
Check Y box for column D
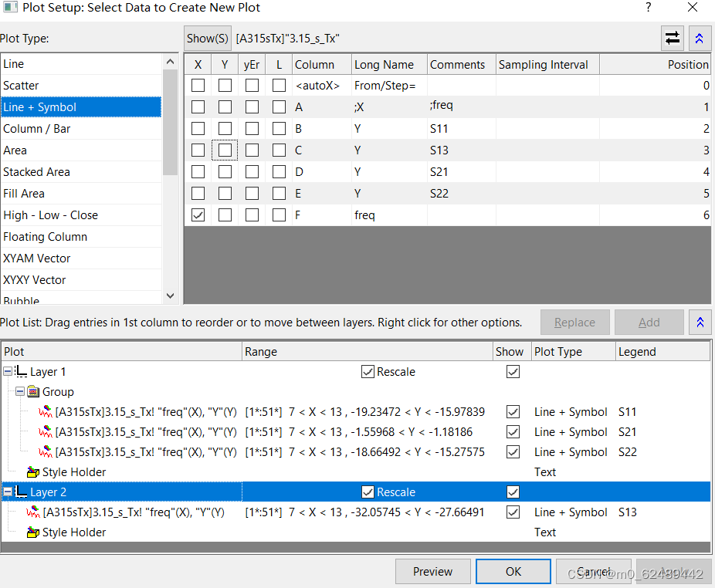[x=225, y=172]
